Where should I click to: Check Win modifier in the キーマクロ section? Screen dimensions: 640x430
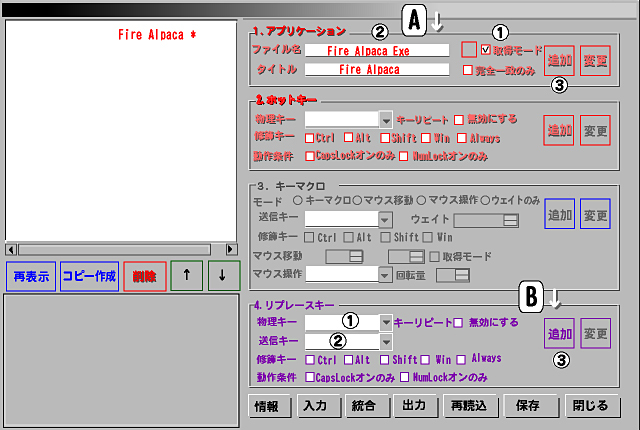427,237
